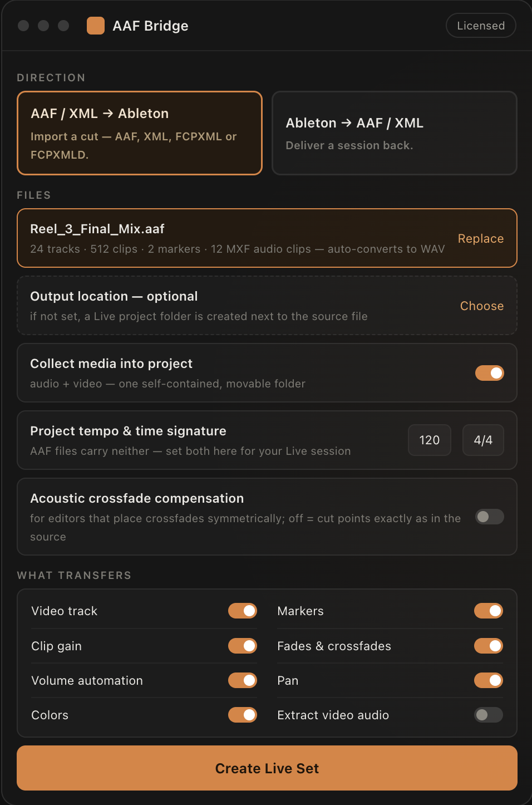This screenshot has height=805, width=532.
Task: Click the orange AAF Bridge app icon
Action: [96, 26]
